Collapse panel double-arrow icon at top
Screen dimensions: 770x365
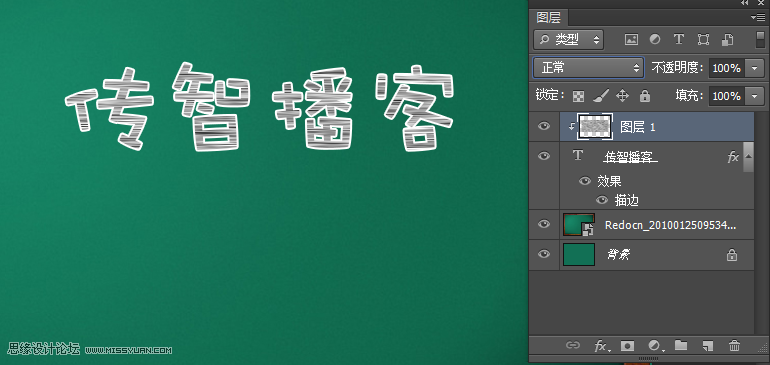(745, 3)
